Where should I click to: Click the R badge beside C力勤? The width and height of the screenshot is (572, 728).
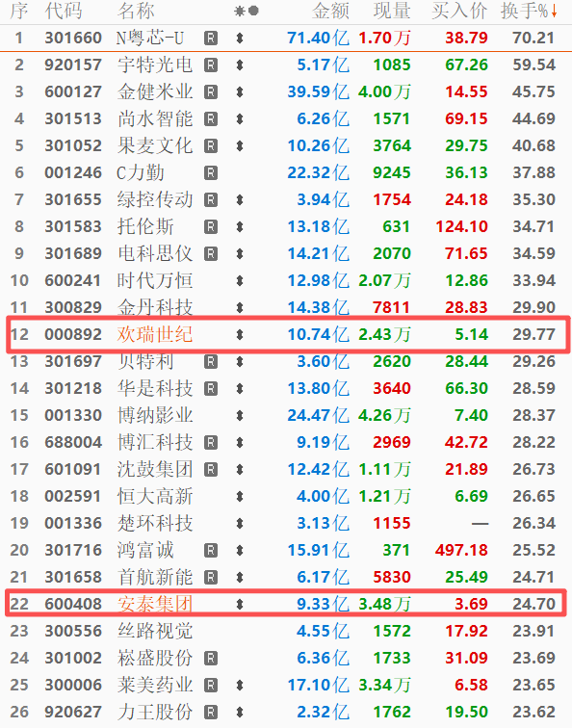(211, 172)
